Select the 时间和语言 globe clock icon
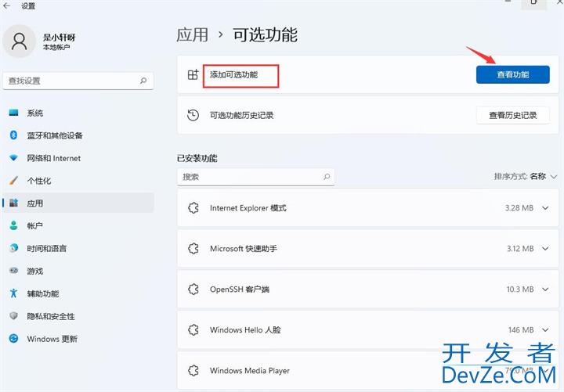The height and width of the screenshot is (392, 564). 13,248
